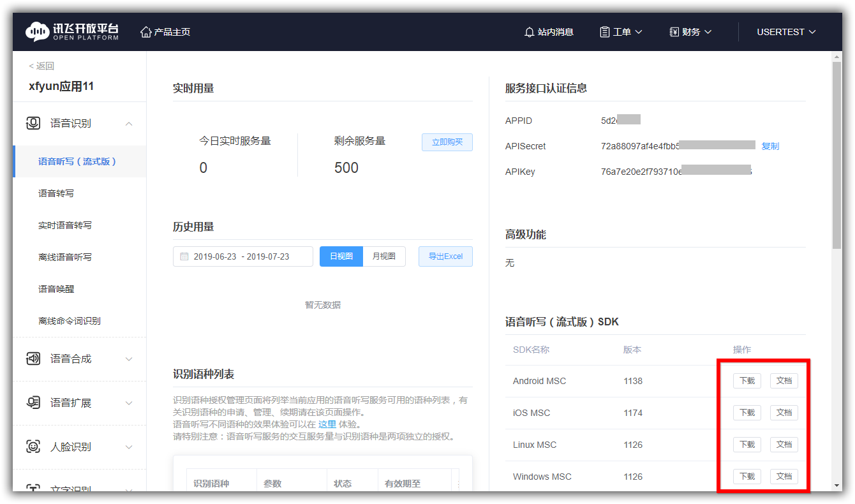Click the finance yen icon
Screen dimensions: 855x504
(674, 32)
